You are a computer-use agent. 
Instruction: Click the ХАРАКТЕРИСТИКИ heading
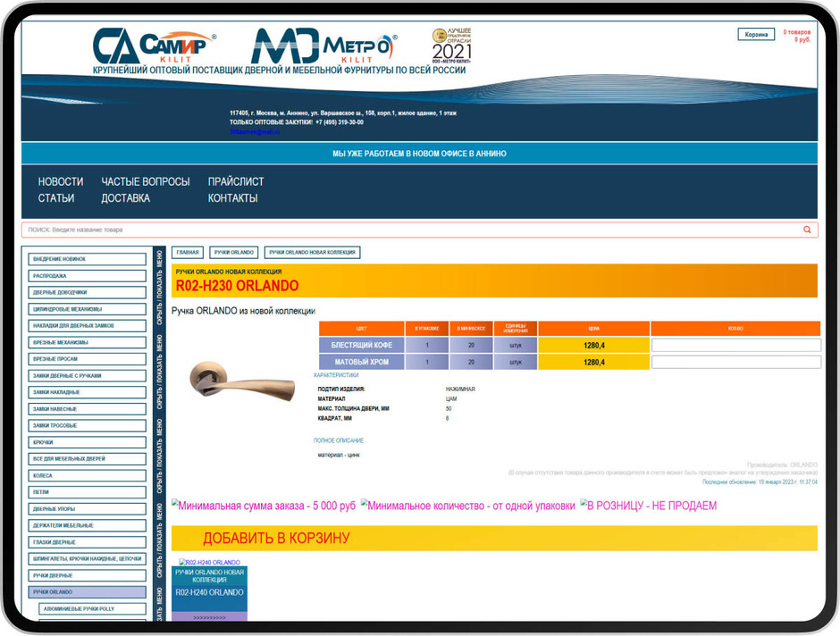coord(336,375)
